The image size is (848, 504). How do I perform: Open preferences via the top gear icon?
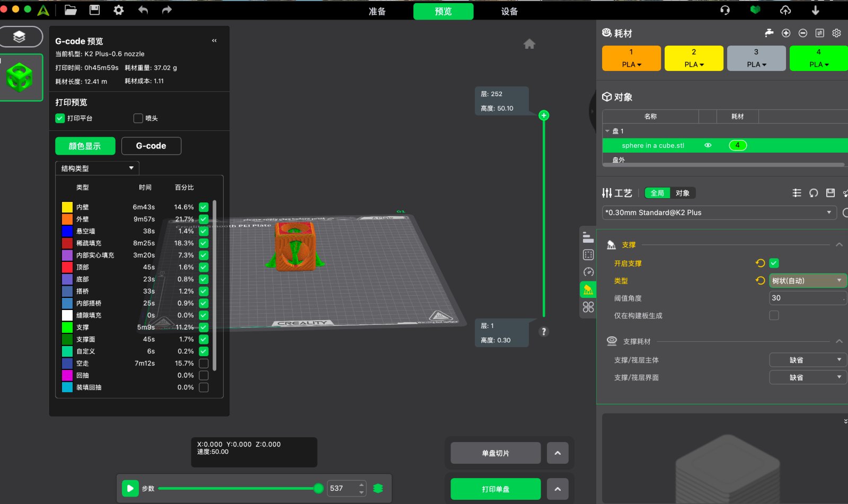click(x=119, y=10)
